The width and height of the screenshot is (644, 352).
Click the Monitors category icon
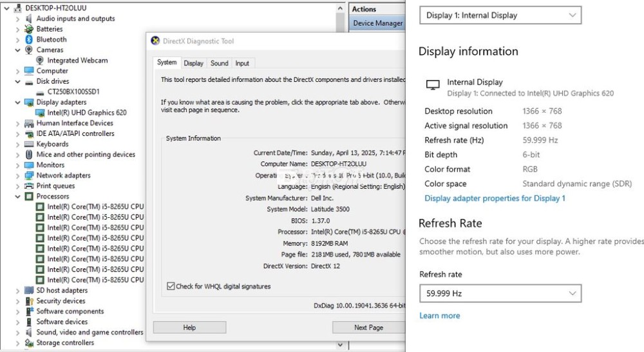29,165
